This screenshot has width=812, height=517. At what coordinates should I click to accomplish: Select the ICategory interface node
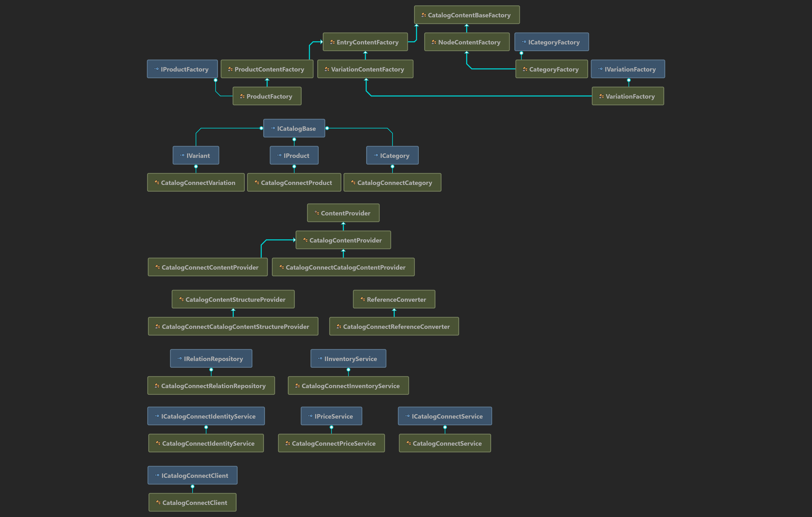pos(392,155)
